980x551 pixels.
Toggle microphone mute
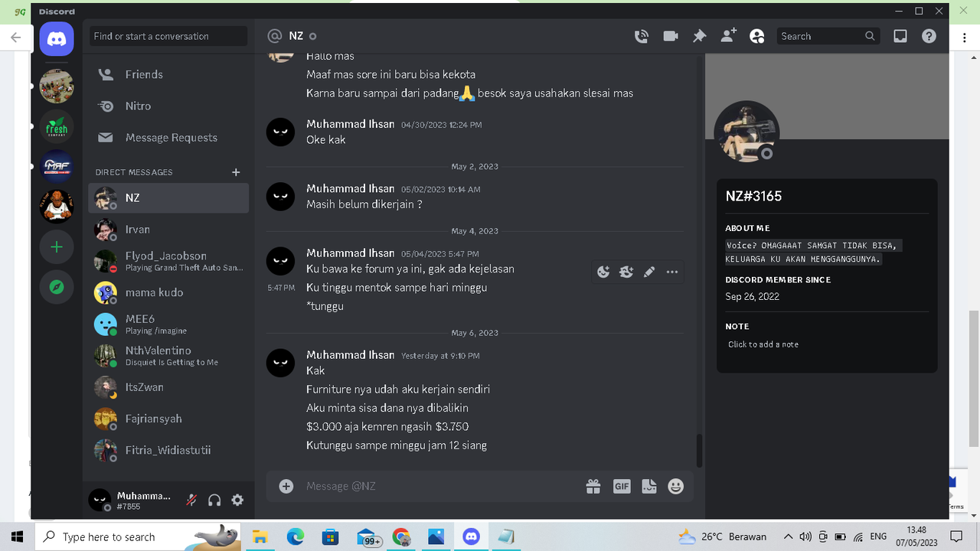(x=191, y=500)
